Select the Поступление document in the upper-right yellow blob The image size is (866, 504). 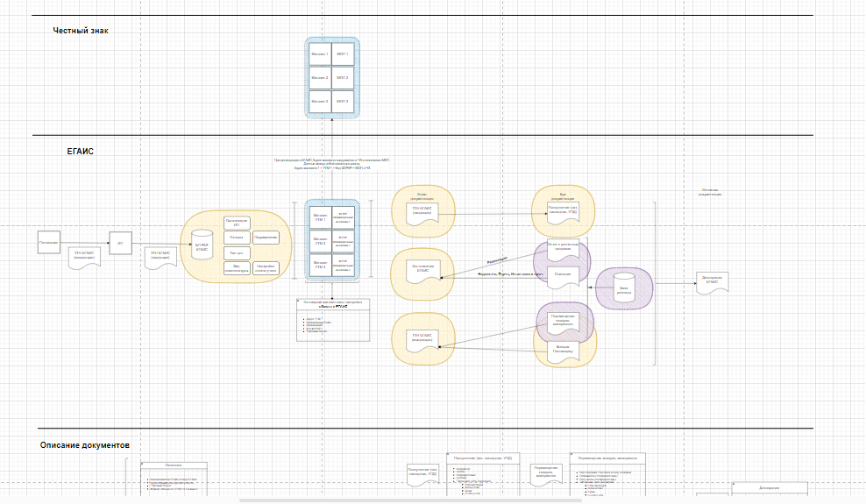tap(563, 213)
